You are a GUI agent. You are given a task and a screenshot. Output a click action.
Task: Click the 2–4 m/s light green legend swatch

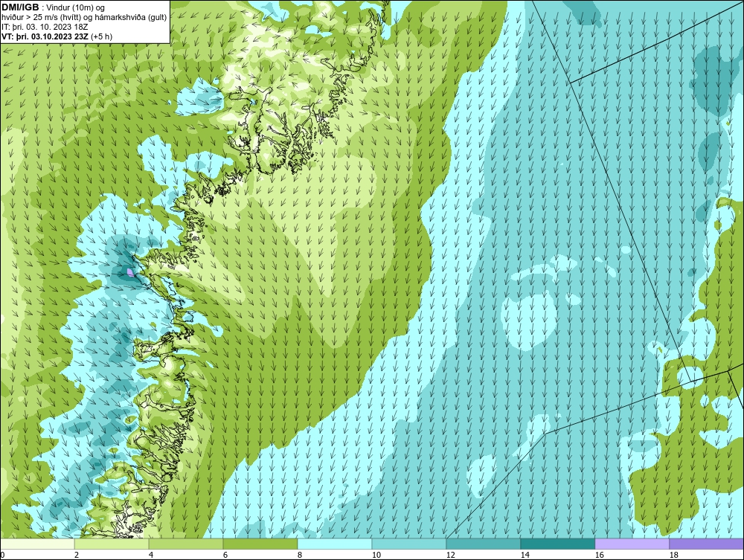tap(112, 544)
